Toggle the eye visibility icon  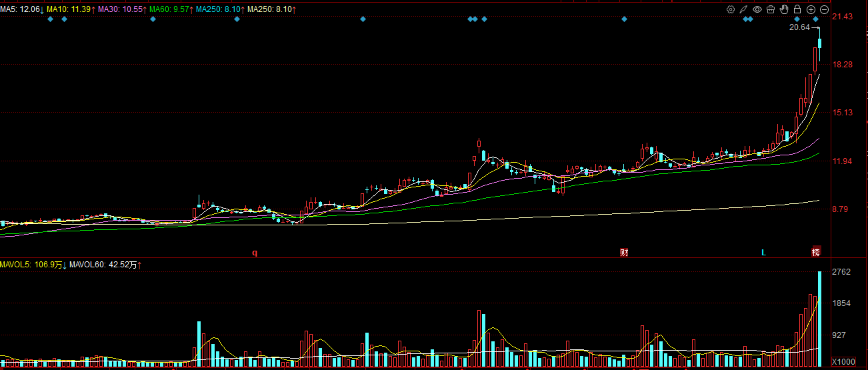[x=757, y=9]
